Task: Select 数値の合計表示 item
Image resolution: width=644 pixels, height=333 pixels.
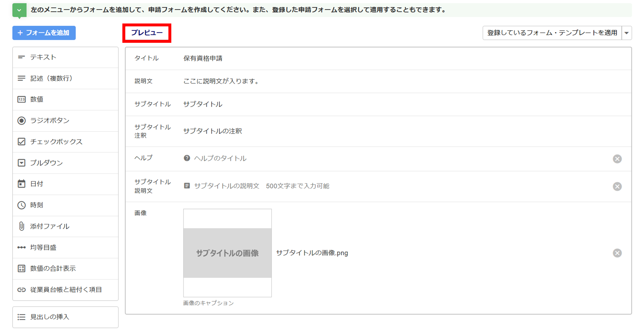Action: coord(65,268)
